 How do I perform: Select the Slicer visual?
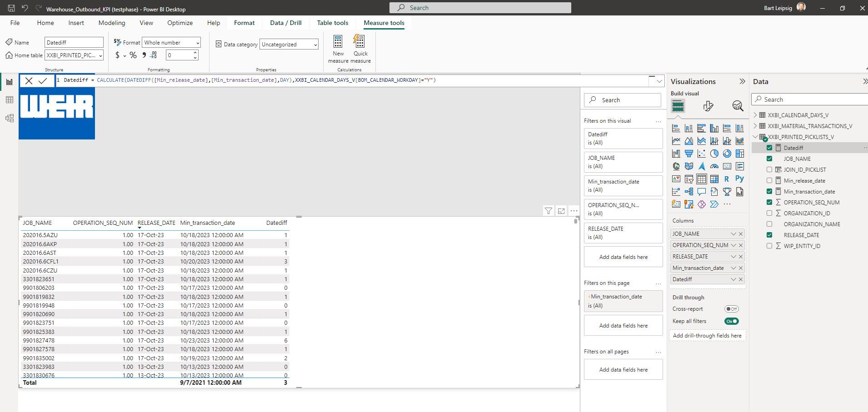(689, 179)
